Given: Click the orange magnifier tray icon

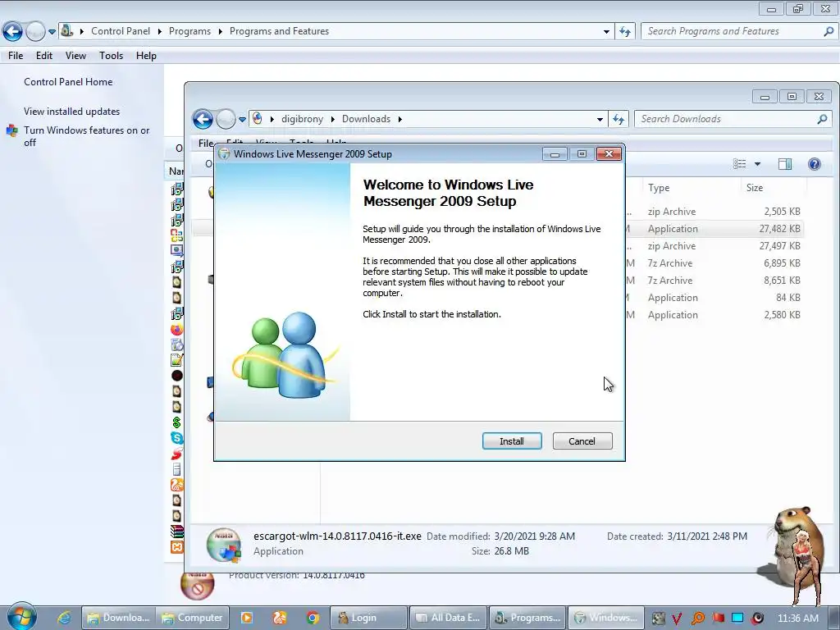Looking at the screenshot, I should pos(698,619).
